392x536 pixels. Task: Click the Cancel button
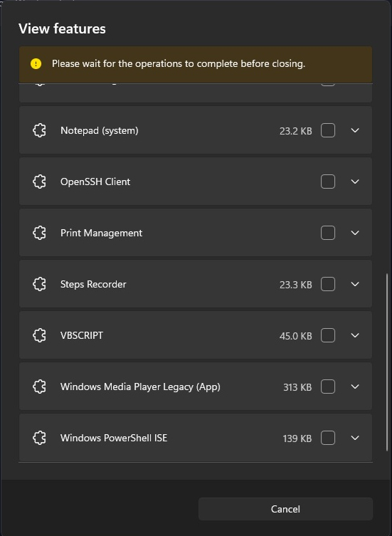pos(285,509)
